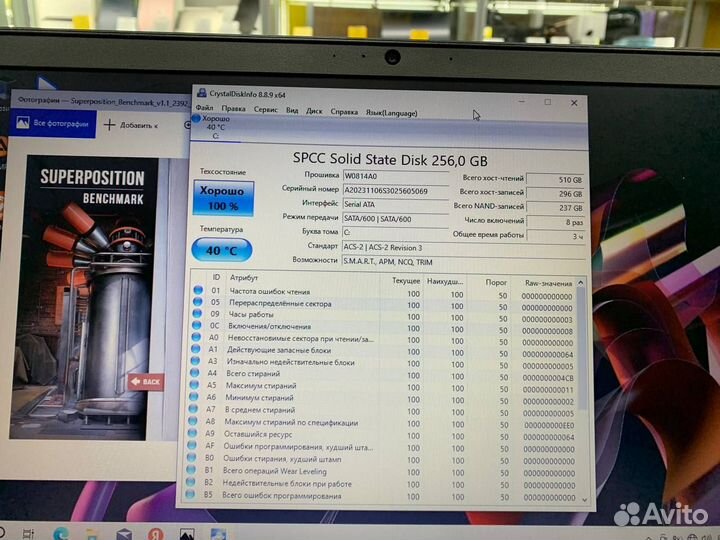Open the Файл menu in CrystalDiskInfo

coord(204,109)
